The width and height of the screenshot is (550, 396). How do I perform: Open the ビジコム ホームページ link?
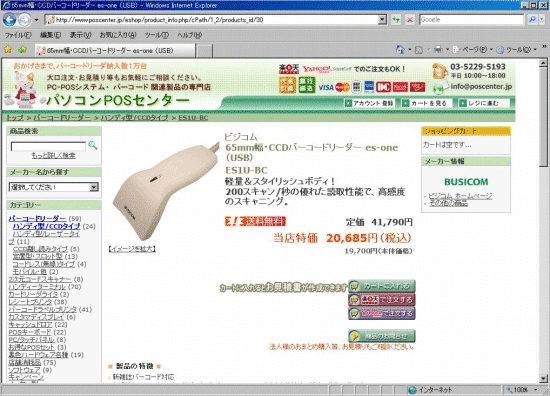click(x=460, y=196)
